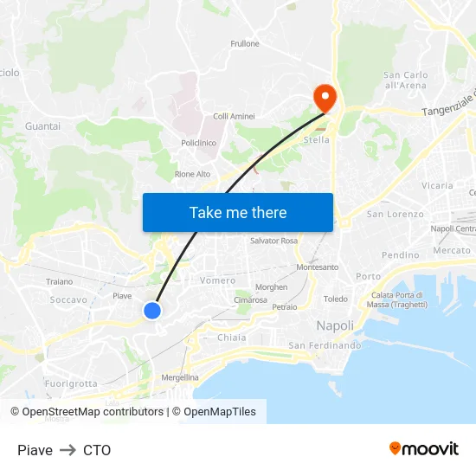The height and width of the screenshot is (476, 476).
Task: Click the Frullone label on map
Action: tap(245, 44)
